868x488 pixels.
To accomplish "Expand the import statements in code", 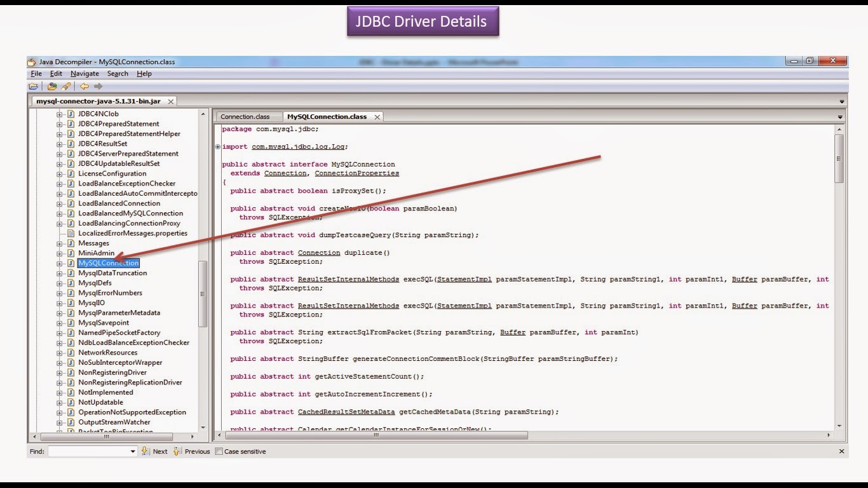I will [x=218, y=147].
